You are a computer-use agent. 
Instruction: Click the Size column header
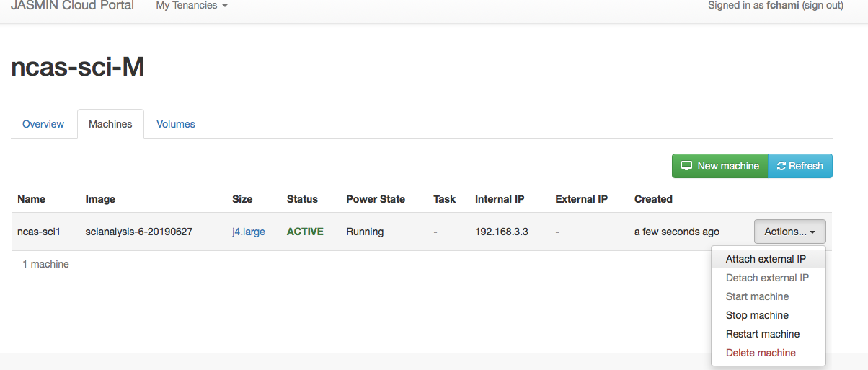(242, 199)
